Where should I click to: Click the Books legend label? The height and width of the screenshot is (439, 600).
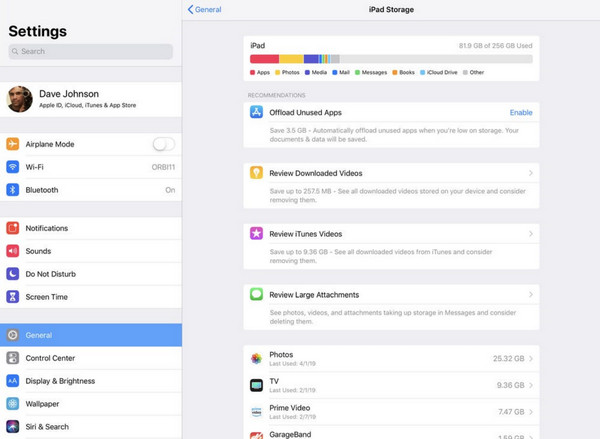tap(407, 72)
